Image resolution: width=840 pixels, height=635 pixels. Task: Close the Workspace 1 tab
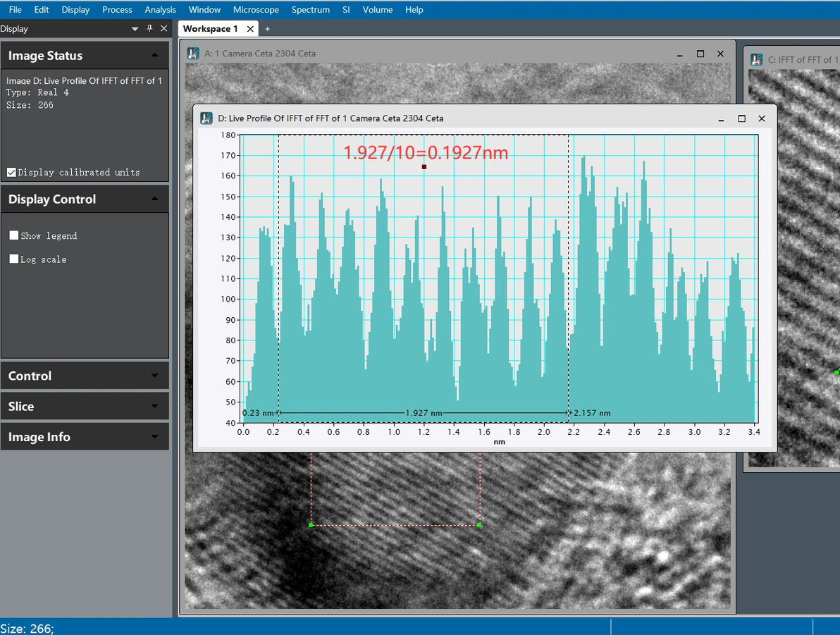(x=250, y=29)
